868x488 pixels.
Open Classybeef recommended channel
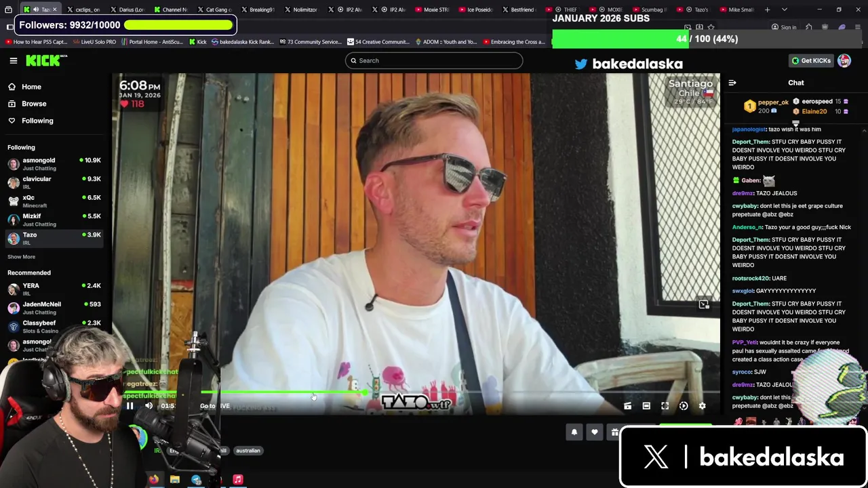coord(54,326)
